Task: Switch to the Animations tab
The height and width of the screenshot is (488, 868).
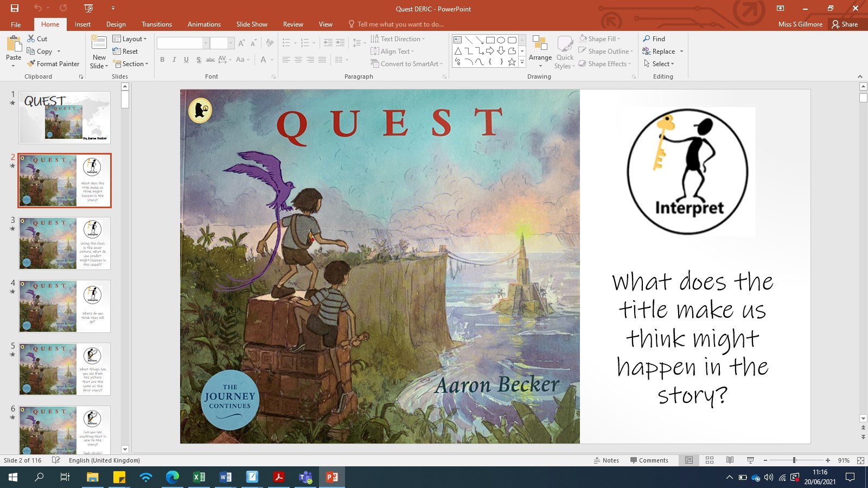Action: (x=204, y=24)
